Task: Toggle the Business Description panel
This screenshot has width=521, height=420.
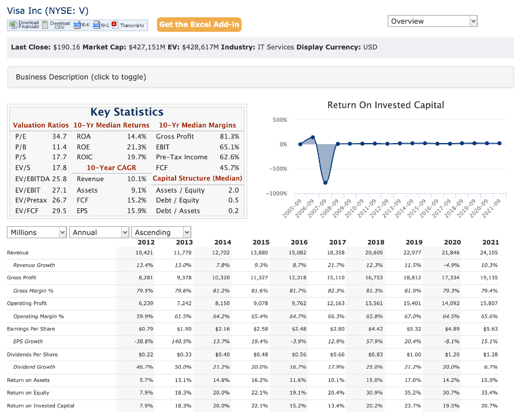Action: (260, 77)
